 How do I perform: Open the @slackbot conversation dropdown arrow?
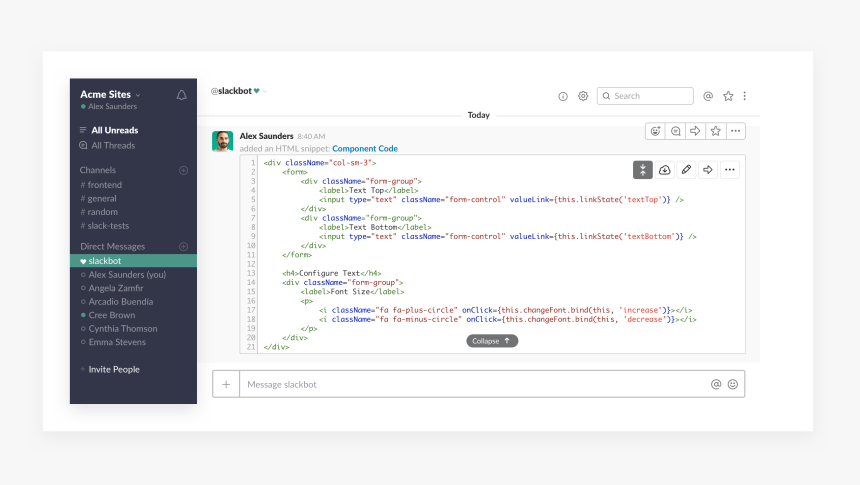click(265, 92)
